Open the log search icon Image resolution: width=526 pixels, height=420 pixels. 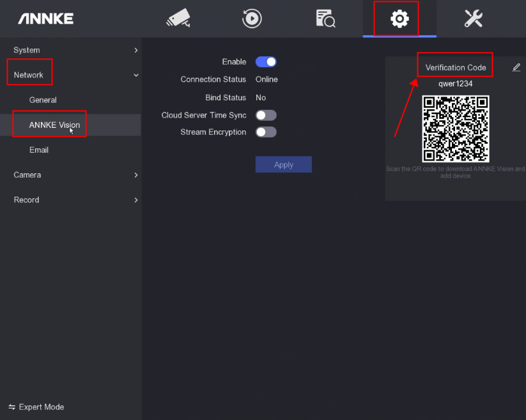325,19
